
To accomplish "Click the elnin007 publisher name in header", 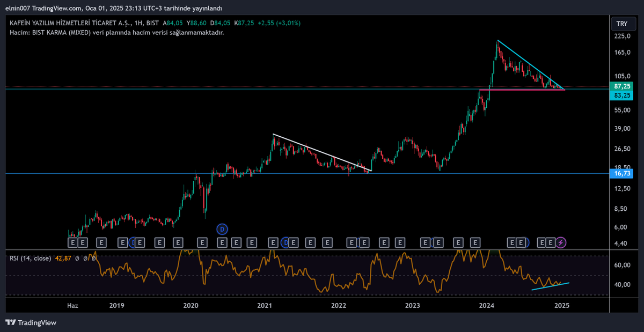I will point(18,8).
